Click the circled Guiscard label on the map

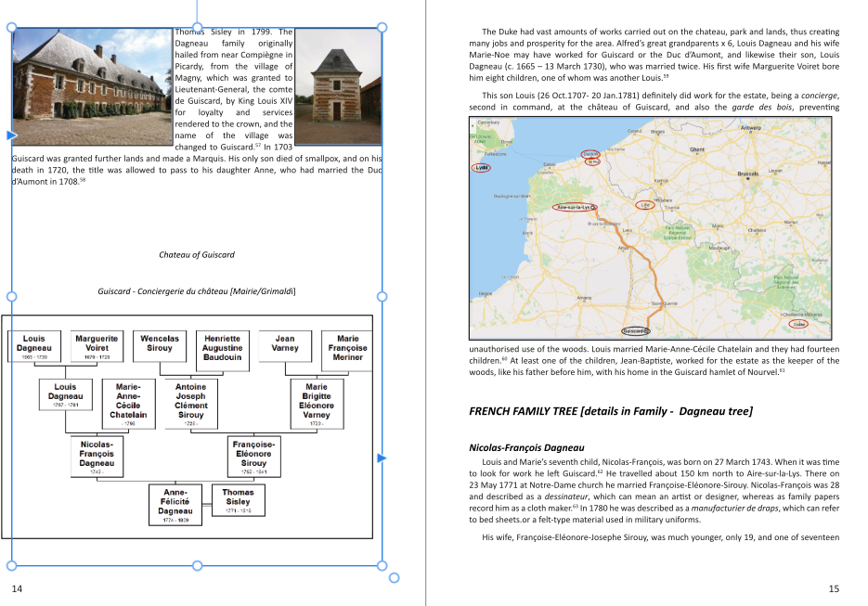pyautogui.click(x=634, y=331)
